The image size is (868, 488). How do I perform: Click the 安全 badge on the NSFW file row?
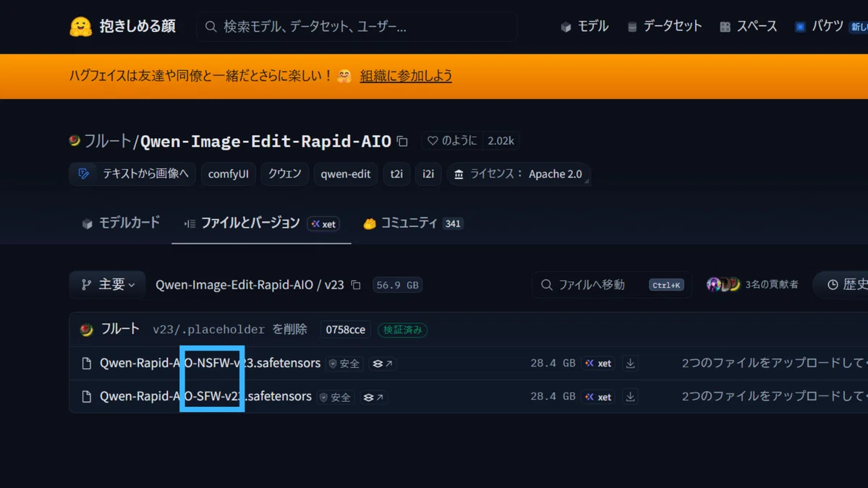[x=344, y=364]
